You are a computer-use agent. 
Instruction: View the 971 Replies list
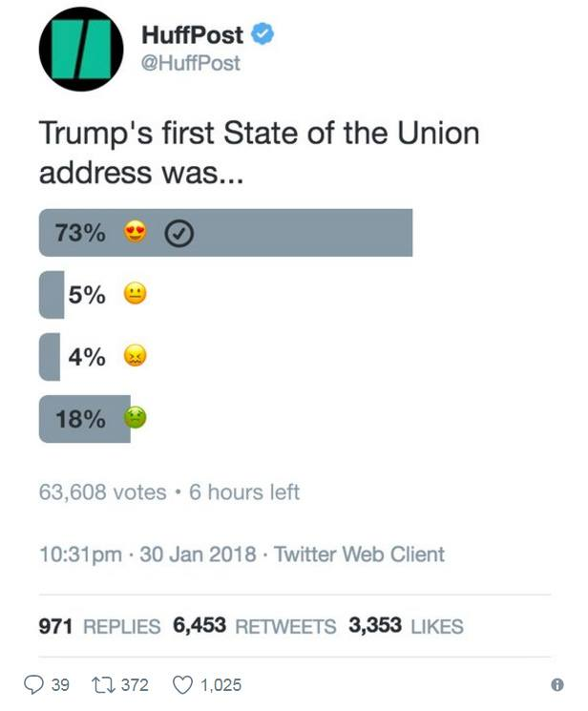pyautogui.click(x=99, y=626)
